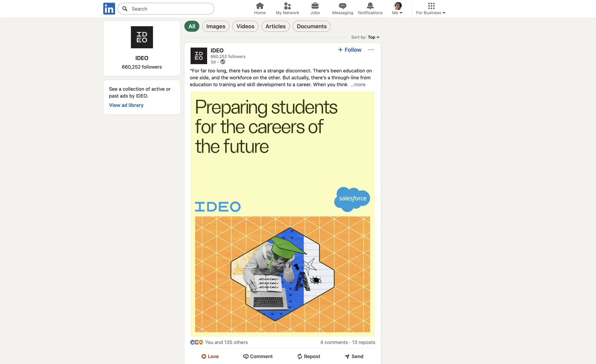596x364 pixels.
Task: Go to Home in top navigation
Action: pyautogui.click(x=260, y=9)
